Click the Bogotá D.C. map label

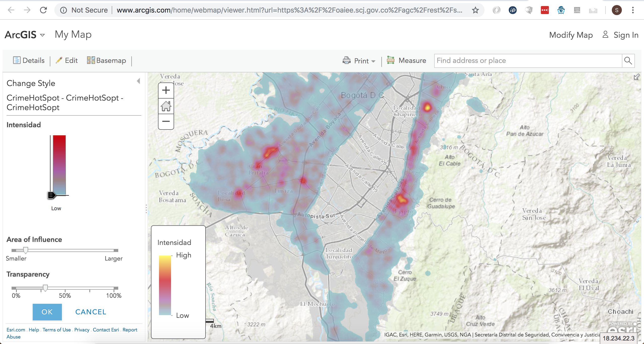(362, 95)
